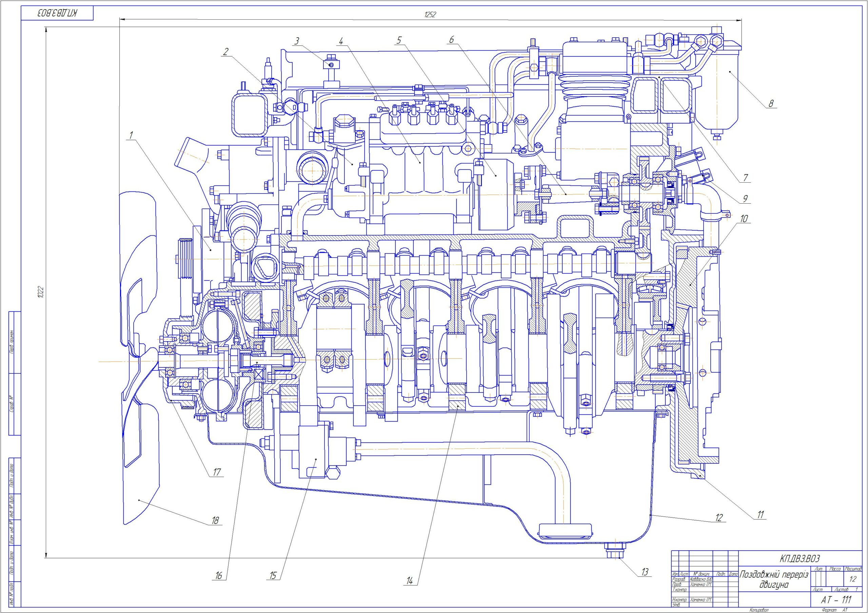Click the 'Утв.' row label
868x613 pixels.
[x=676, y=605]
